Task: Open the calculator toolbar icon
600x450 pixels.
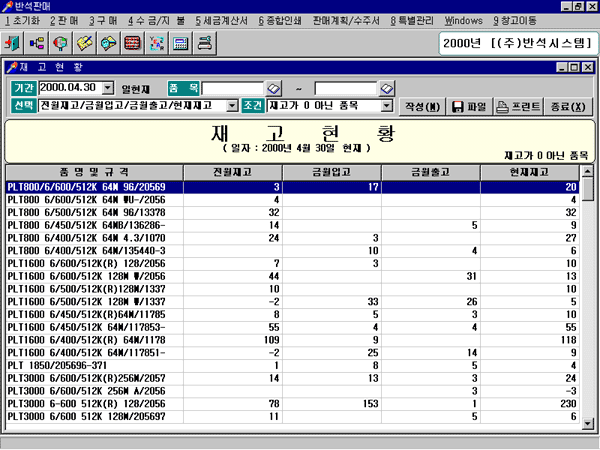Action: tap(181, 44)
